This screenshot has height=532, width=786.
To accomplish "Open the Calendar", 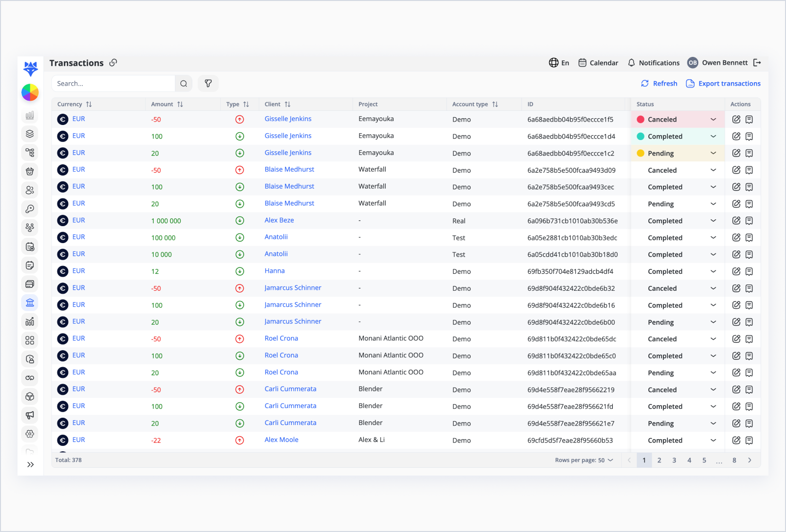I will tap(598, 63).
